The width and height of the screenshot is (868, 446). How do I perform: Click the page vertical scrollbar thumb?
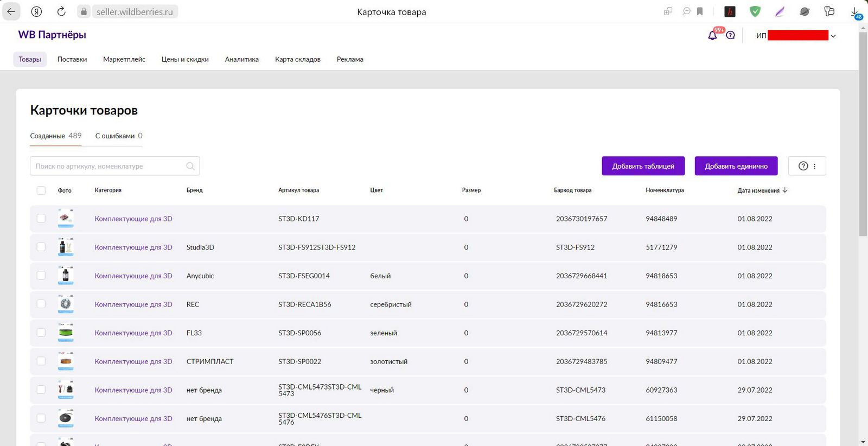click(x=863, y=135)
